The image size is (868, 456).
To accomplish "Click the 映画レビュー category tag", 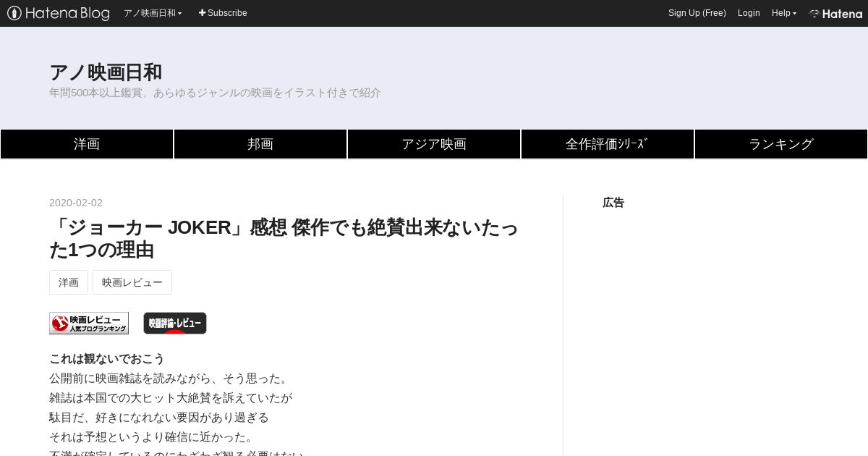I will 132,282.
